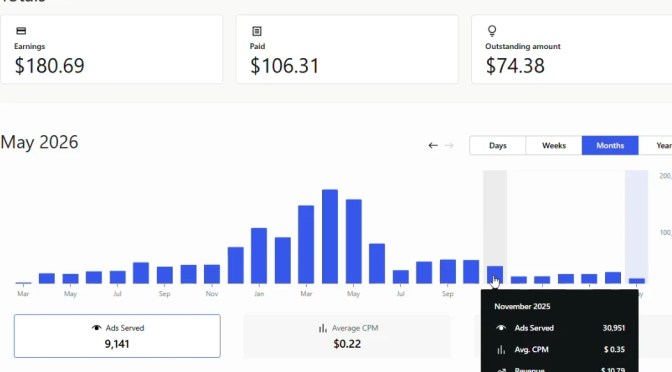
Task: Select the Ads Served metric card
Action: pyautogui.click(x=117, y=336)
